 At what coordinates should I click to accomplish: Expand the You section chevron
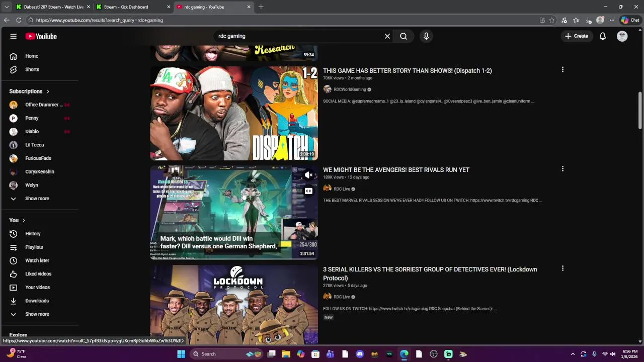point(24,220)
